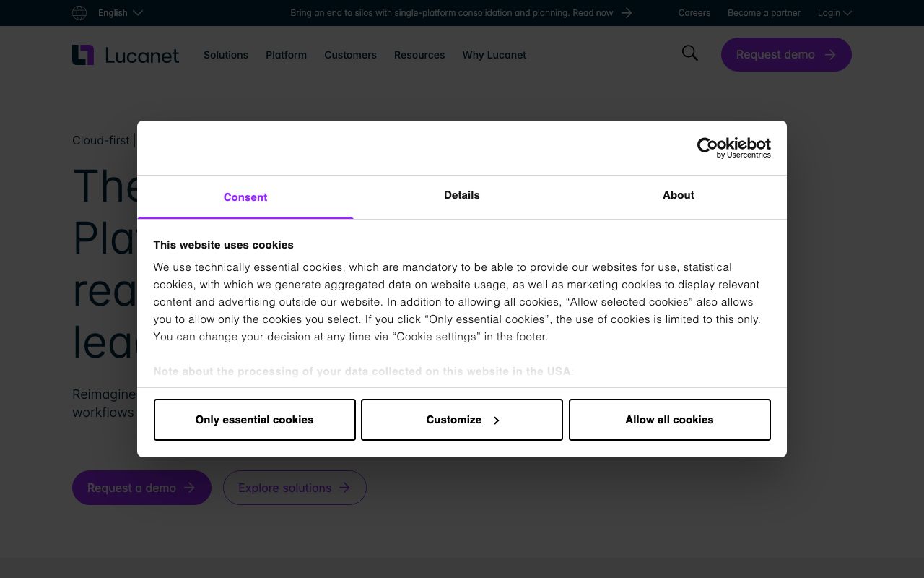Click the arrow icon in Explore solutions
The image size is (924, 578).
tap(344, 488)
